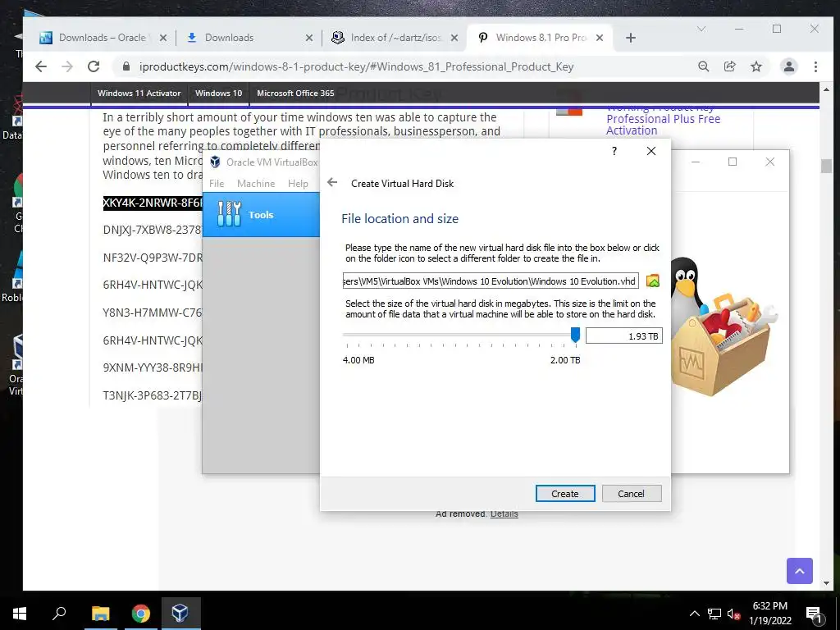Click the purple scroll-to-top button
Viewport: 840px width, 630px height.
pos(799,571)
